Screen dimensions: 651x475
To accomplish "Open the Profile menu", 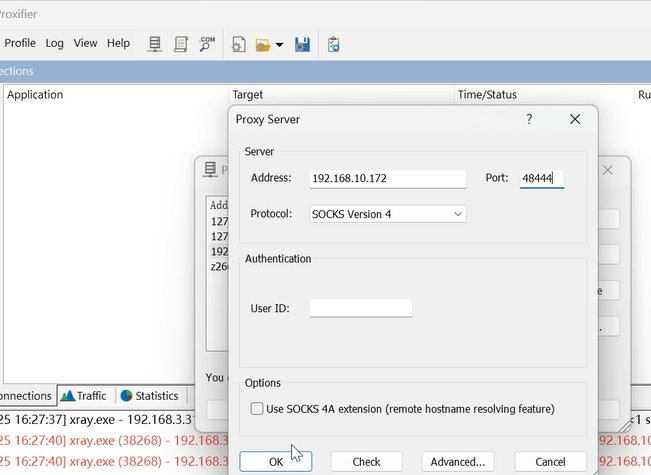I will [20, 43].
